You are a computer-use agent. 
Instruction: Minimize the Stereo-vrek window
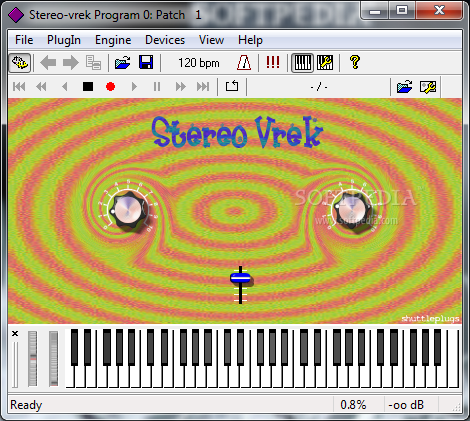click(375, 11)
